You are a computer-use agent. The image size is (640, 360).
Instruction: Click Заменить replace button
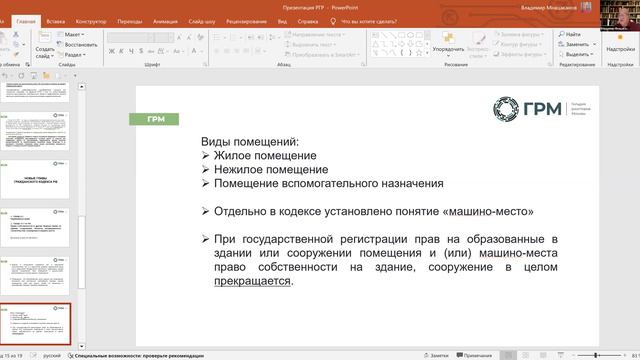click(577, 44)
